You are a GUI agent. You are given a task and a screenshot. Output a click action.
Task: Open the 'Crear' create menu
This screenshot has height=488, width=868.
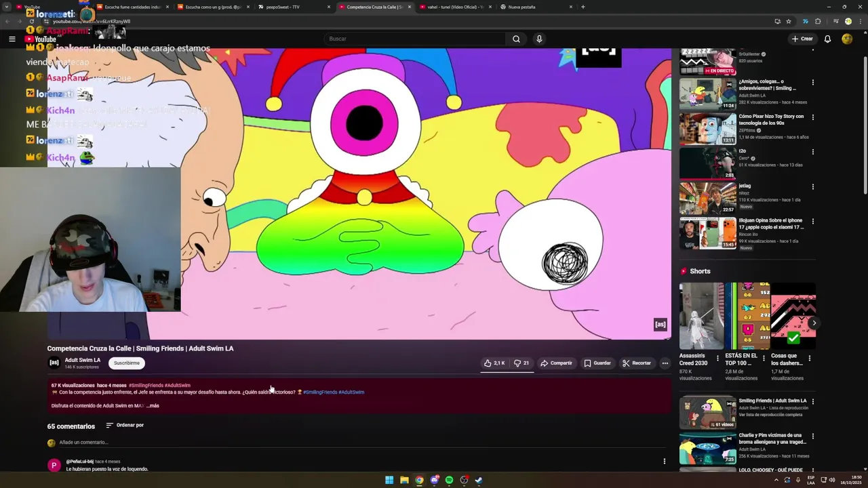pos(802,39)
